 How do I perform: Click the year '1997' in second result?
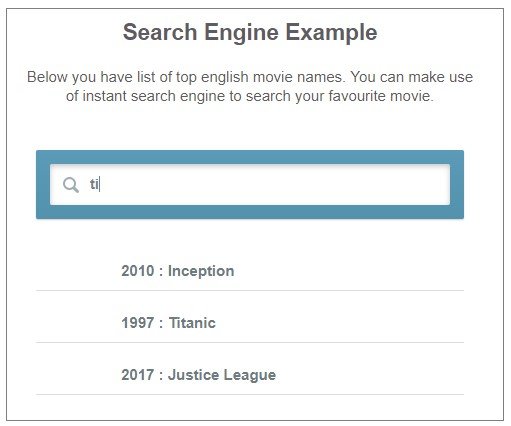coord(138,323)
